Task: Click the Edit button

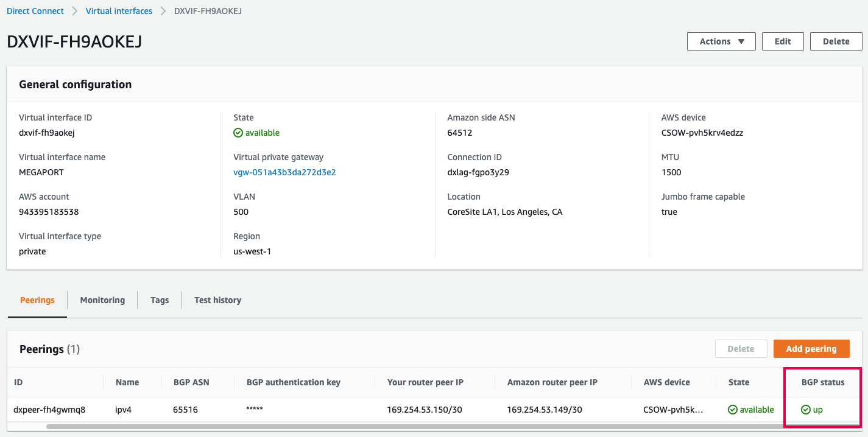Action: click(x=783, y=41)
